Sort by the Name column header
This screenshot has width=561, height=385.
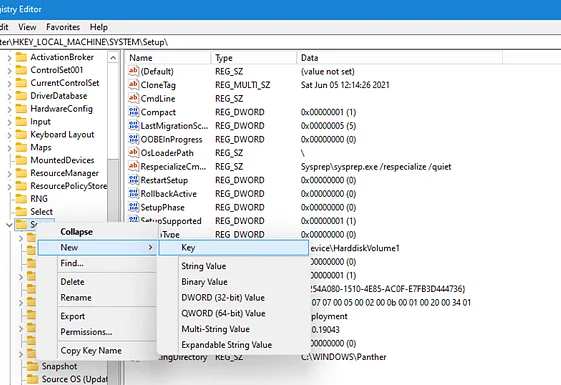point(168,58)
